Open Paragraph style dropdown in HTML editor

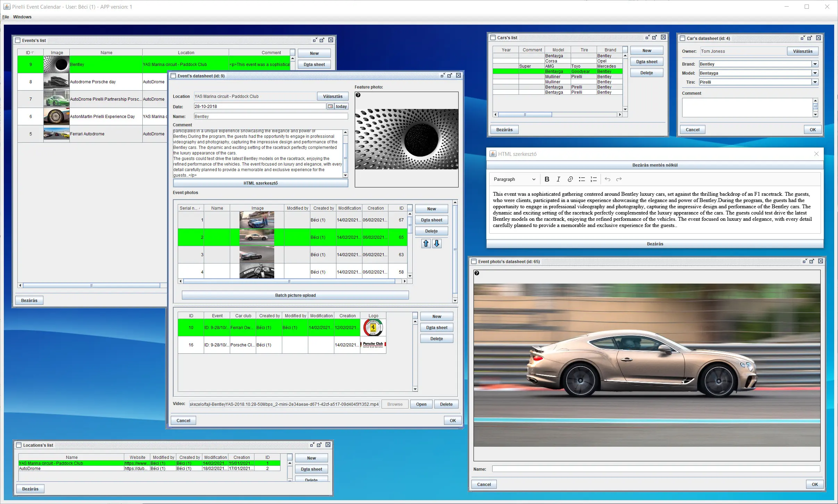pos(514,179)
